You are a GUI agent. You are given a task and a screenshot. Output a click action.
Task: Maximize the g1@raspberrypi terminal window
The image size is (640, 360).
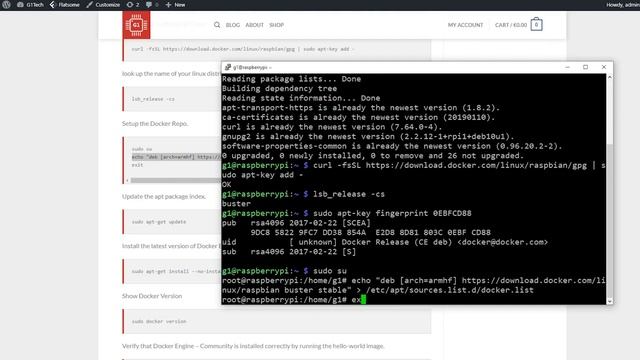pos(585,67)
